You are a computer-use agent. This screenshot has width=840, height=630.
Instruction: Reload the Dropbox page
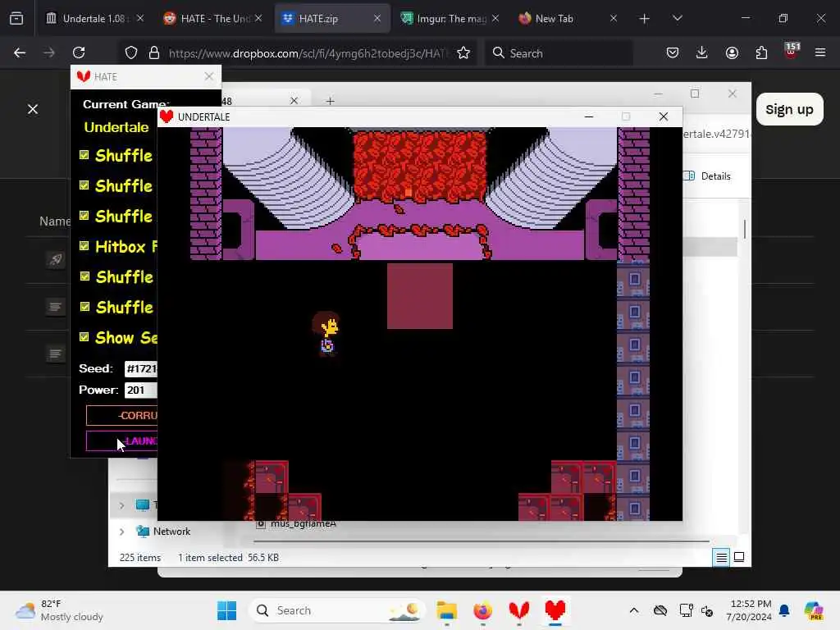[79, 52]
